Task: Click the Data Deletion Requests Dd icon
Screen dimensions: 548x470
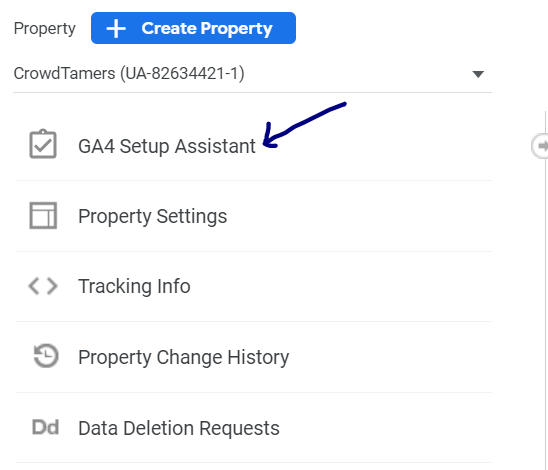Action: point(45,427)
